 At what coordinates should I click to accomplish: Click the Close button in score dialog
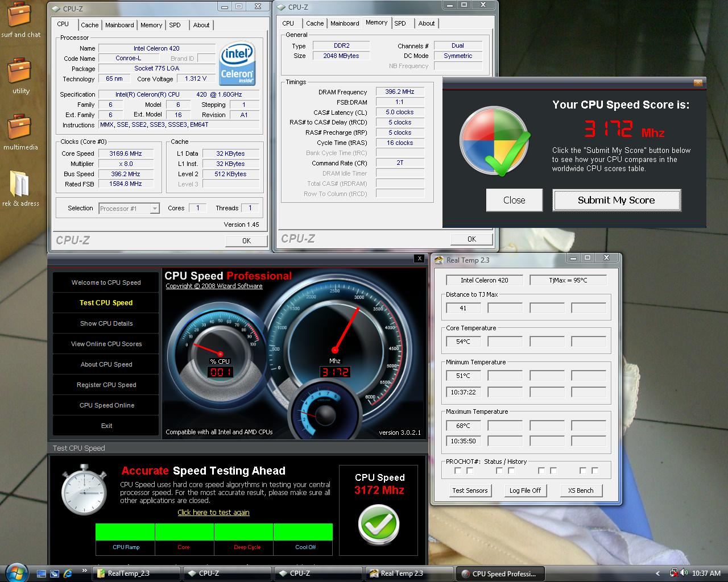514,200
